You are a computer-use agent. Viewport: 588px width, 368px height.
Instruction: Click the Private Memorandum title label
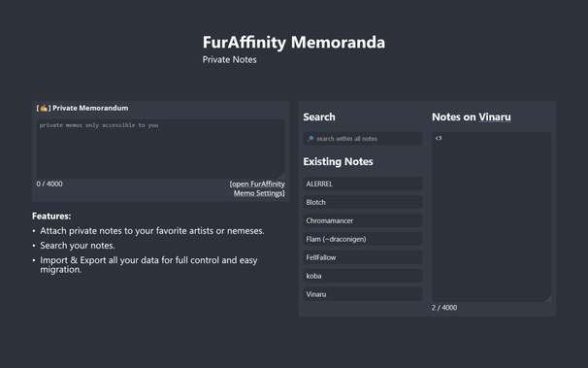(90, 108)
